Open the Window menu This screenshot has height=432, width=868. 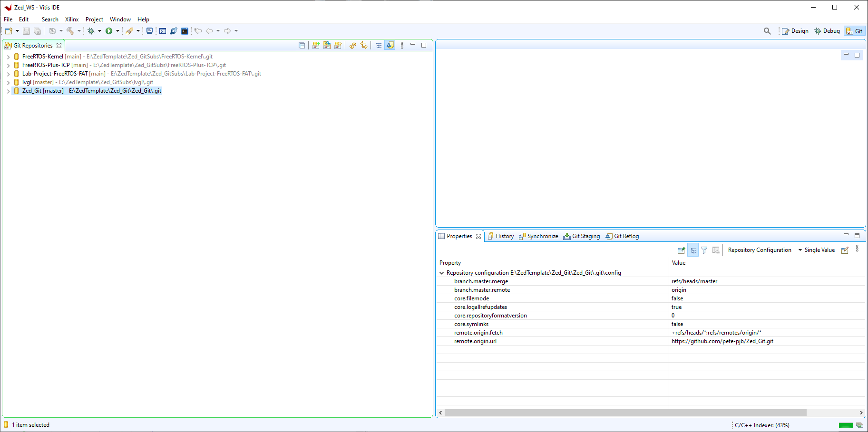(x=120, y=19)
